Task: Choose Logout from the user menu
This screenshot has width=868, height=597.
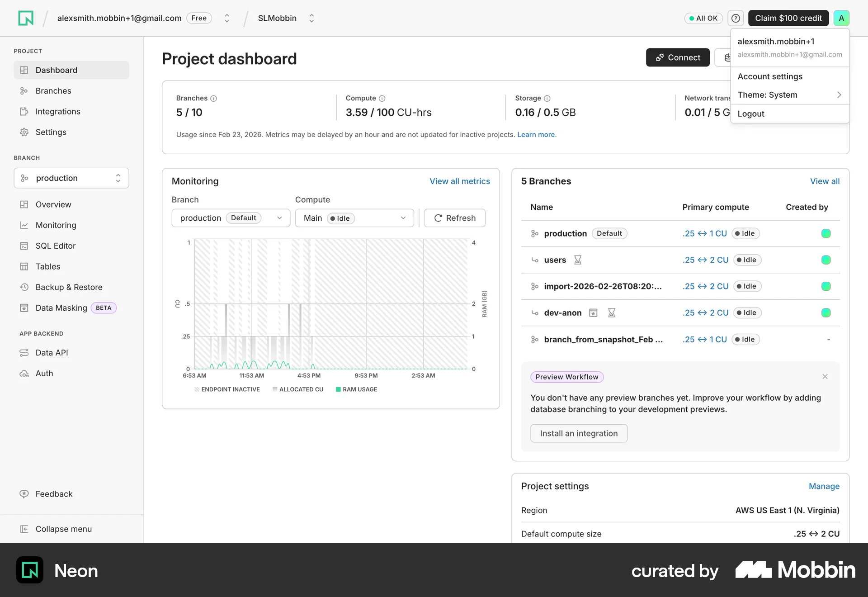Action: pyautogui.click(x=790, y=114)
